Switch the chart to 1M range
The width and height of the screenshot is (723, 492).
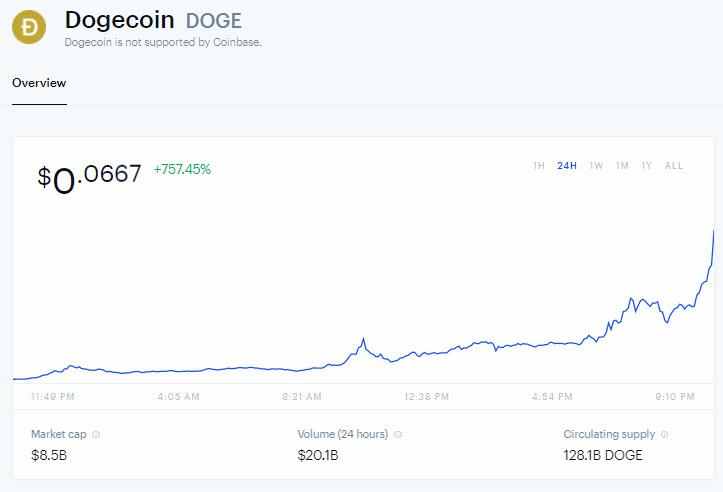point(622,166)
